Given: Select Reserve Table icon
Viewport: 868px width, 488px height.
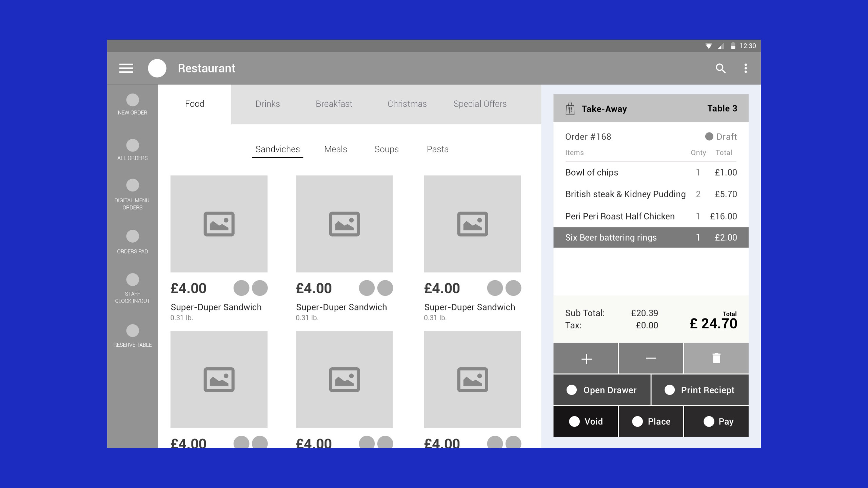Looking at the screenshot, I should (132, 331).
